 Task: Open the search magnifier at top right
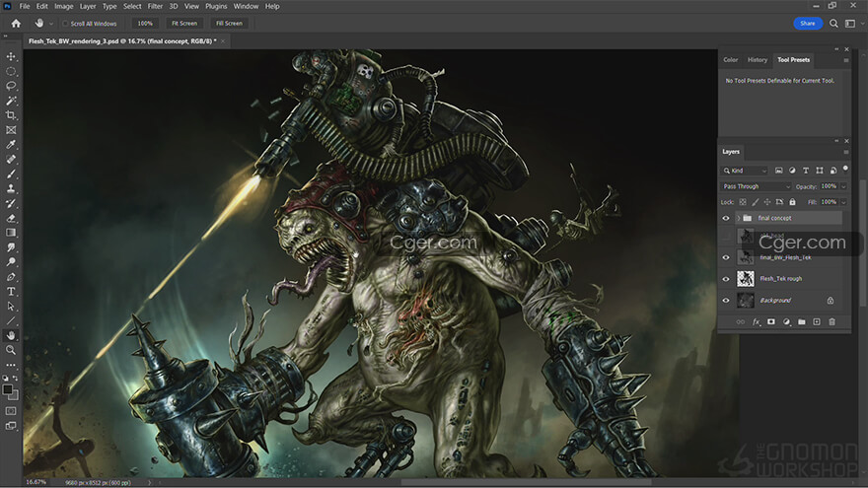point(833,24)
